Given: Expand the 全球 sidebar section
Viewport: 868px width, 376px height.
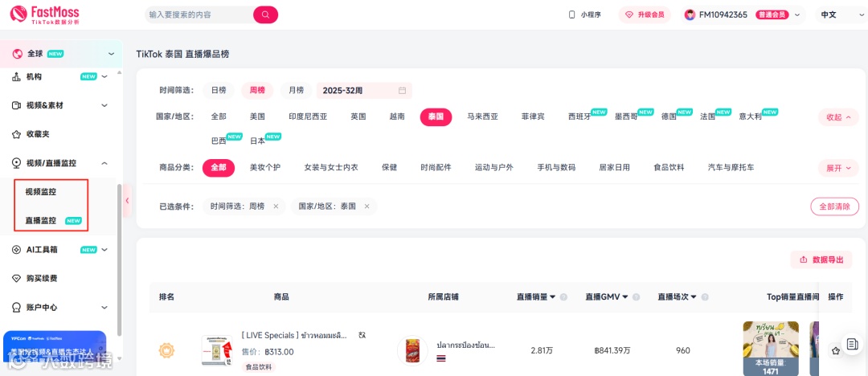Looking at the screenshot, I should [111, 54].
